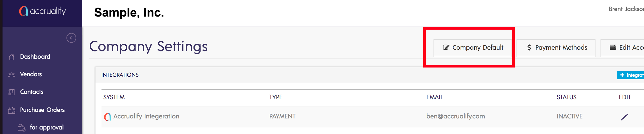Click the Vendors people icon

11,75
